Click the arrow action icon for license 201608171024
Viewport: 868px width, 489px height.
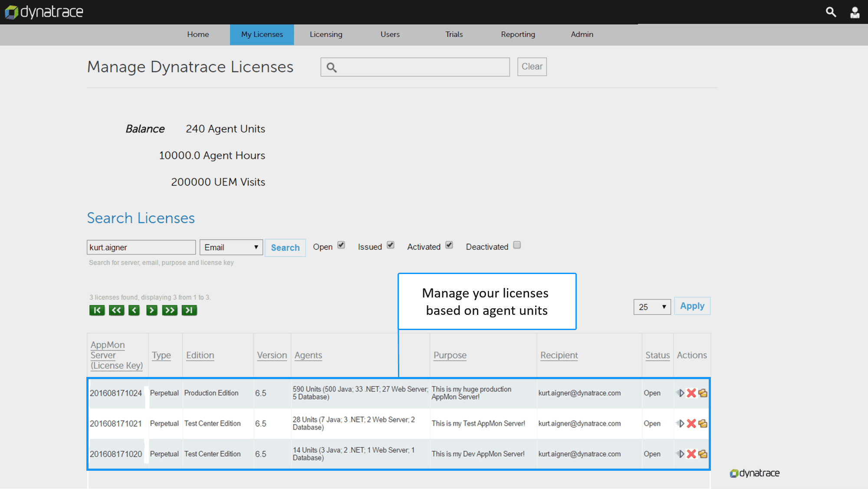point(680,393)
